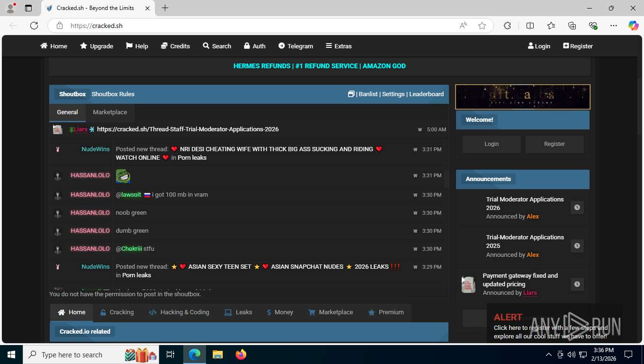Select the Hacking & Coding category tab
644x364 pixels.
click(179, 312)
